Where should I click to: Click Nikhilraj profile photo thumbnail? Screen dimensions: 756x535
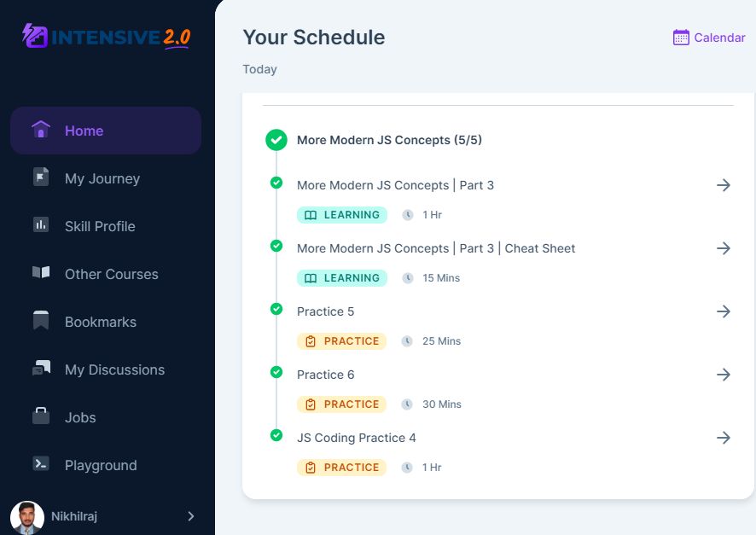click(27, 518)
